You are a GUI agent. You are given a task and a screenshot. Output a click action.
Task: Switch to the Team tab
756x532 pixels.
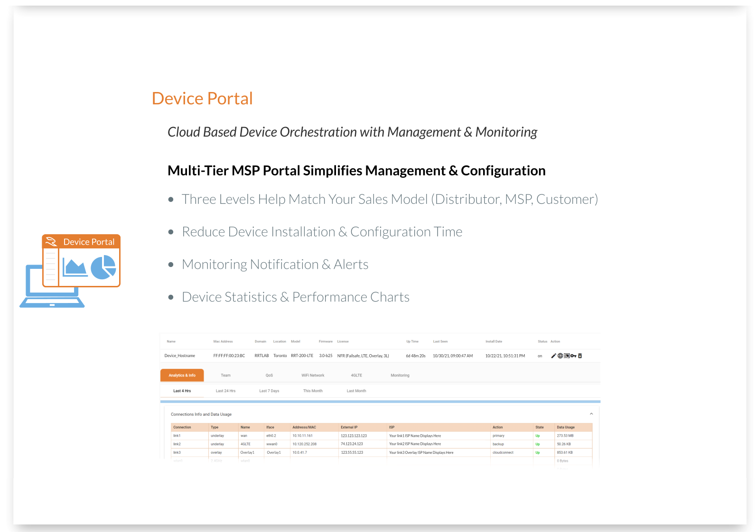225,375
